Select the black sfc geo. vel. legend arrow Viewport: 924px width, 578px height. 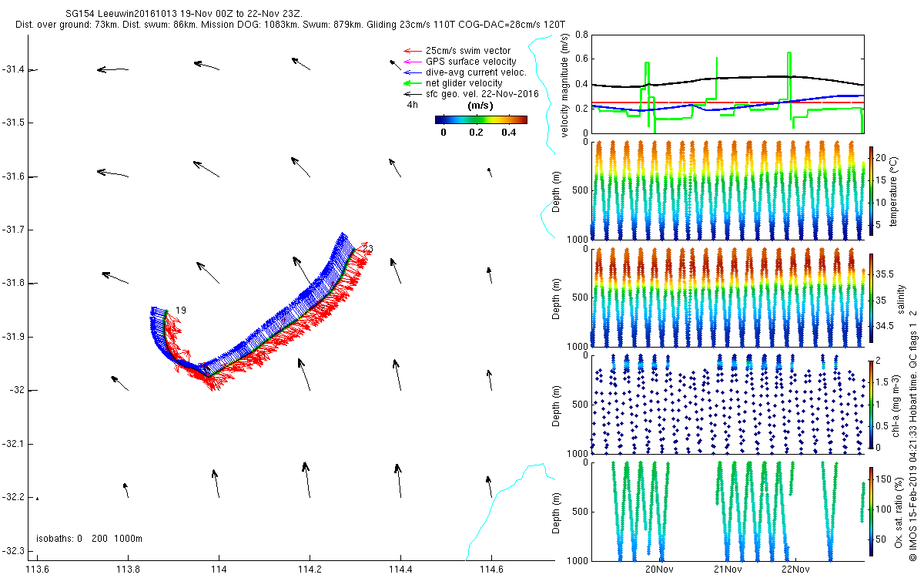(411, 94)
